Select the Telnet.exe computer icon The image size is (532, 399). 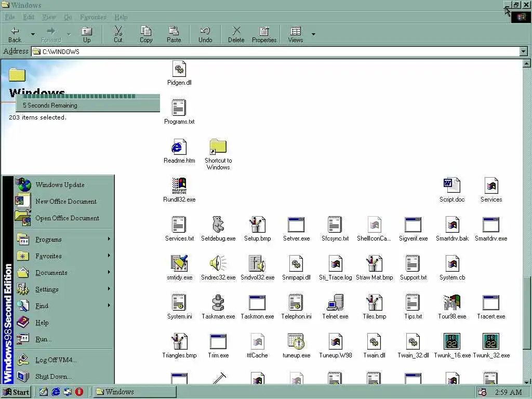tap(335, 302)
